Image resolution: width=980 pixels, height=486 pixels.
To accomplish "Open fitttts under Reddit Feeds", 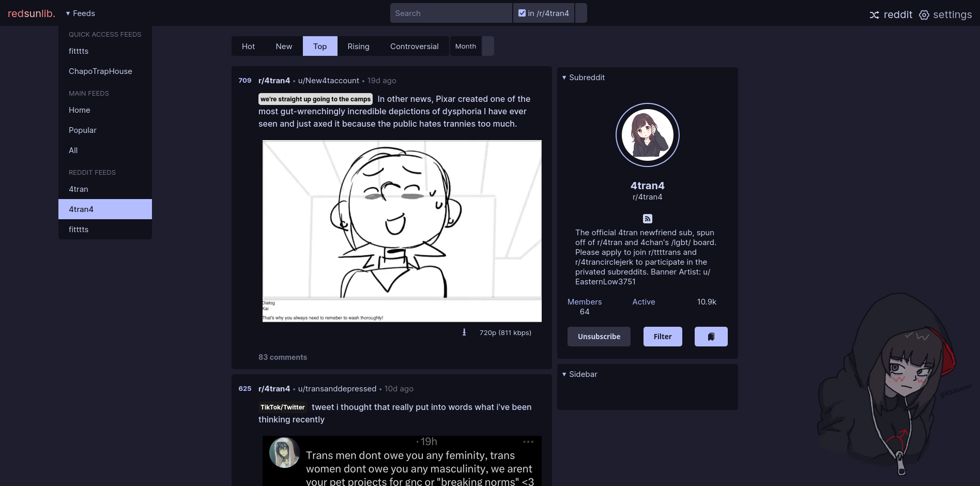I will coord(105,230).
